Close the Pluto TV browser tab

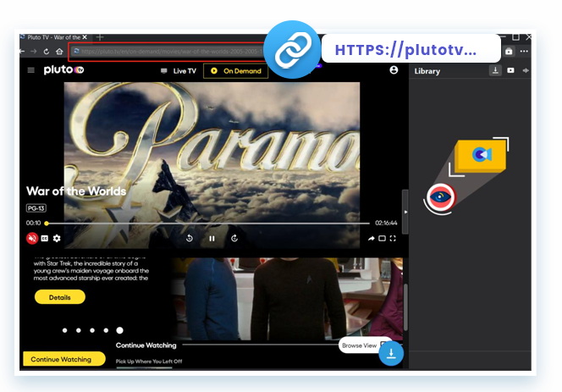tap(85, 37)
